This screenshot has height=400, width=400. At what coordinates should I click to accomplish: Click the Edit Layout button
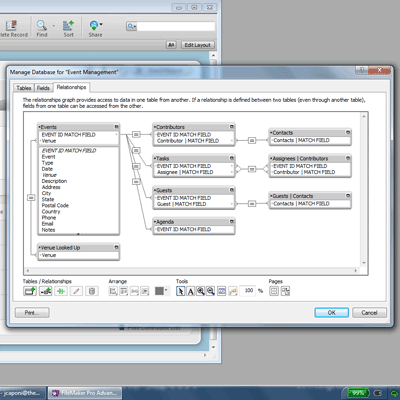click(198, 45)
